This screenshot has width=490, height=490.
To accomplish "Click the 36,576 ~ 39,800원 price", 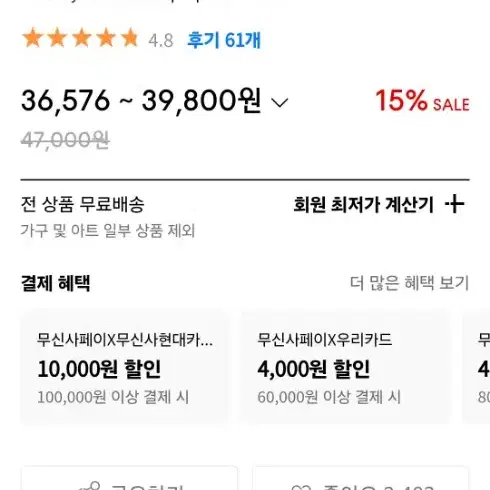I will click(x=141, y=101).
